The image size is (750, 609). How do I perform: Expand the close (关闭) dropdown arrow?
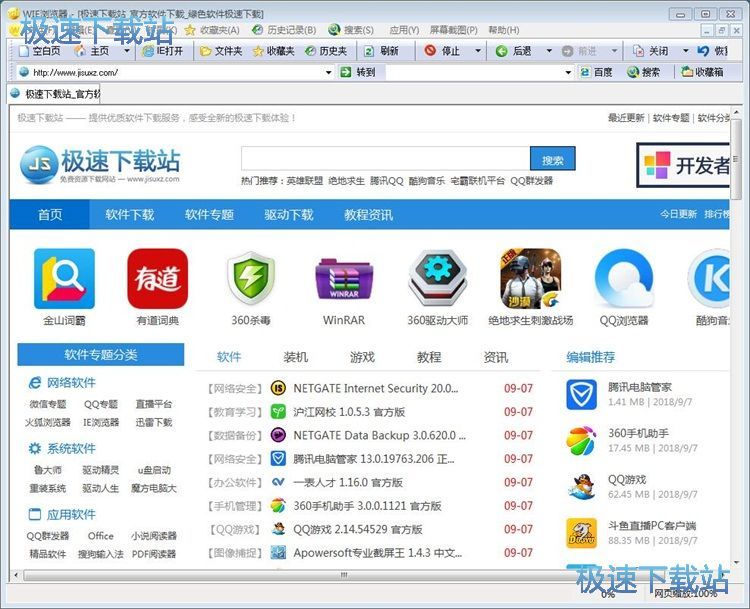[x=685, y=51]
